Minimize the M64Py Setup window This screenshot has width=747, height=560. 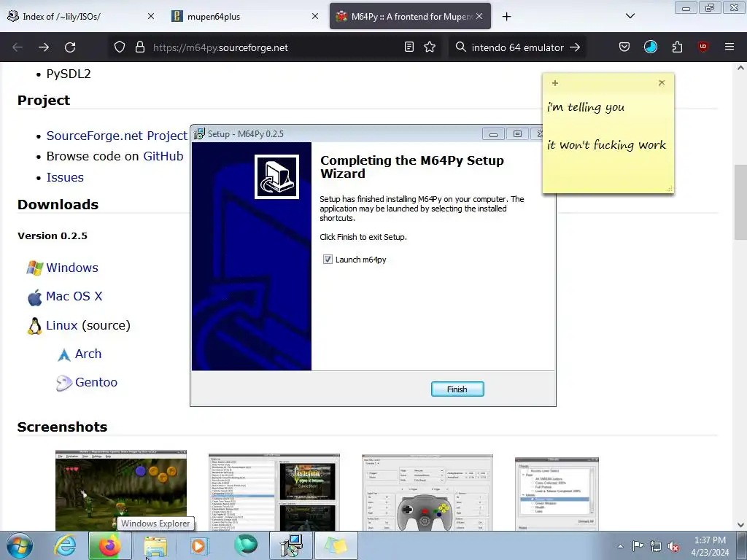tap(493, 134)
